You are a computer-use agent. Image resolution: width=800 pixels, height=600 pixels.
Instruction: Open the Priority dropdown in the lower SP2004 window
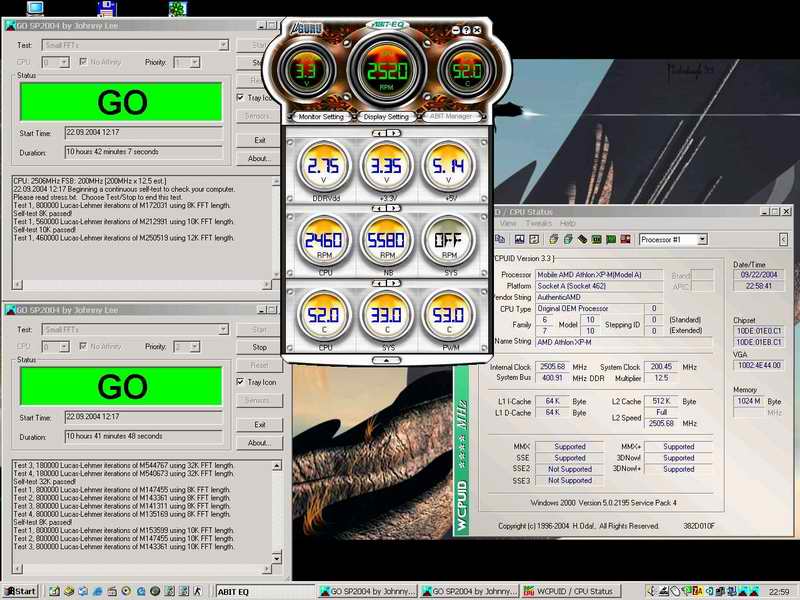pyautogui.click(x=195, y=346)
